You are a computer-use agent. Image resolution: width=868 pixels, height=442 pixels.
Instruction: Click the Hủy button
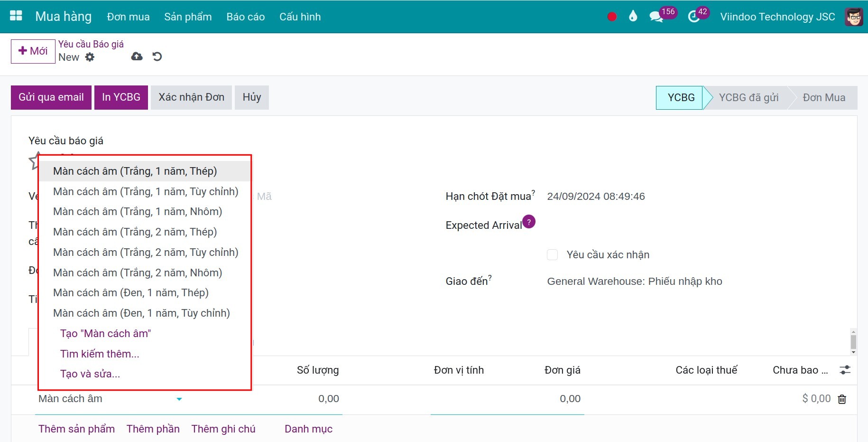click(252, 97)
